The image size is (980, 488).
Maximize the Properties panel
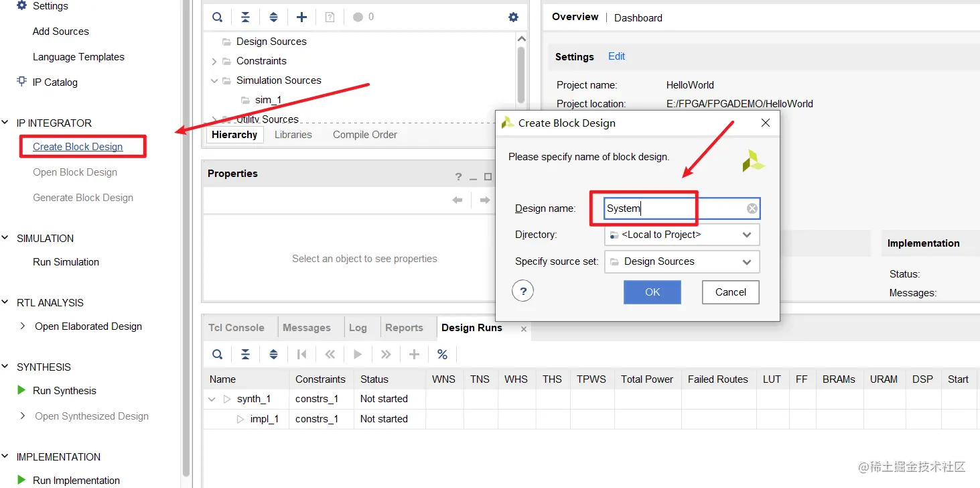(x=488, y=177)
